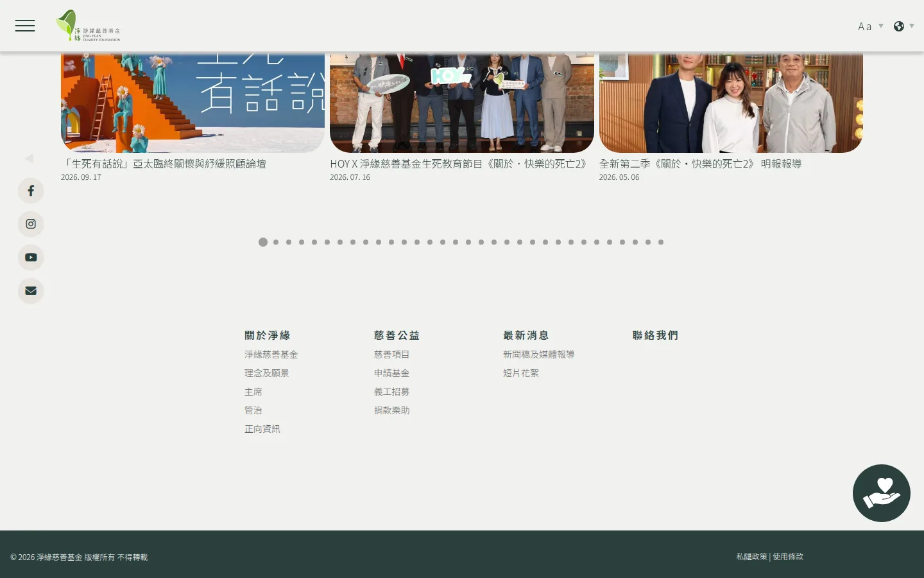The height and width of the screenshot is (578, 924).
Task: Click the donate heart-in-hand floating button
Action: 881,493
